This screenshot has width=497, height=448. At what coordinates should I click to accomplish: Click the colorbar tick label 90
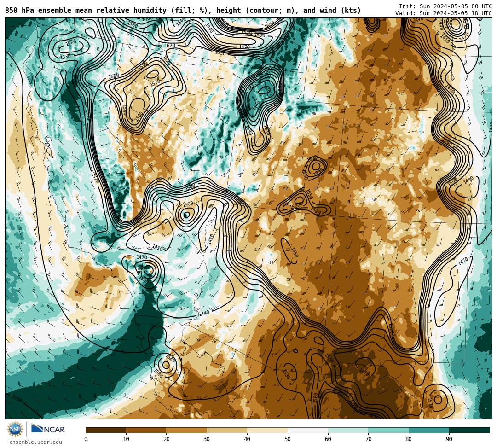[x=450, y=439]
